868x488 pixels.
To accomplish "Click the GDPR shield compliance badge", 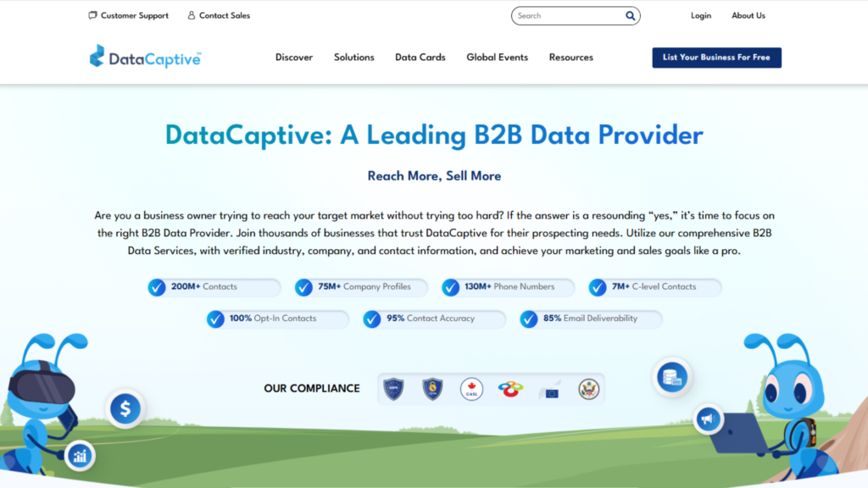I will pos(393,389).
